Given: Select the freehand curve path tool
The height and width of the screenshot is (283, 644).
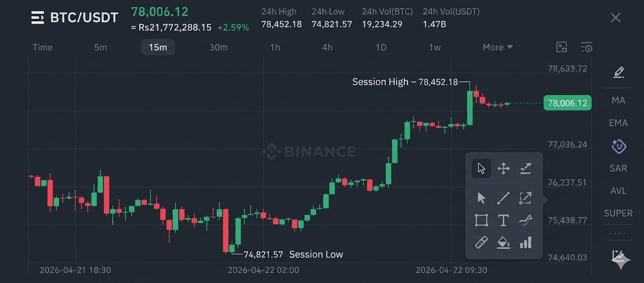Looking at the screenshot, I should (x=525, y=220).
